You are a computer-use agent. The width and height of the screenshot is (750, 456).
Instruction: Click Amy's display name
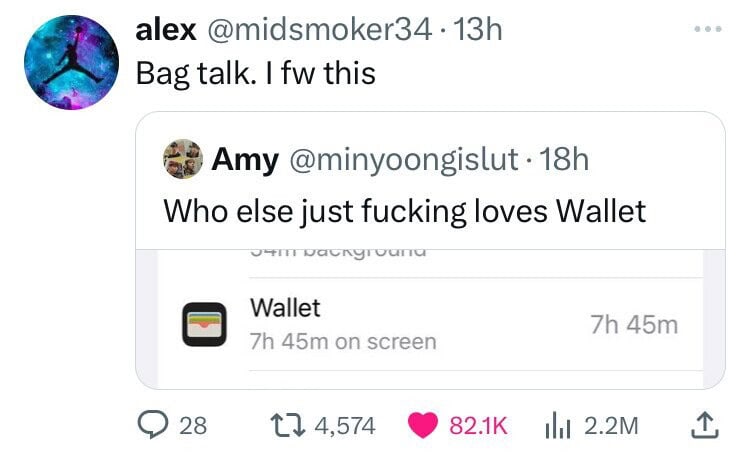245,159
